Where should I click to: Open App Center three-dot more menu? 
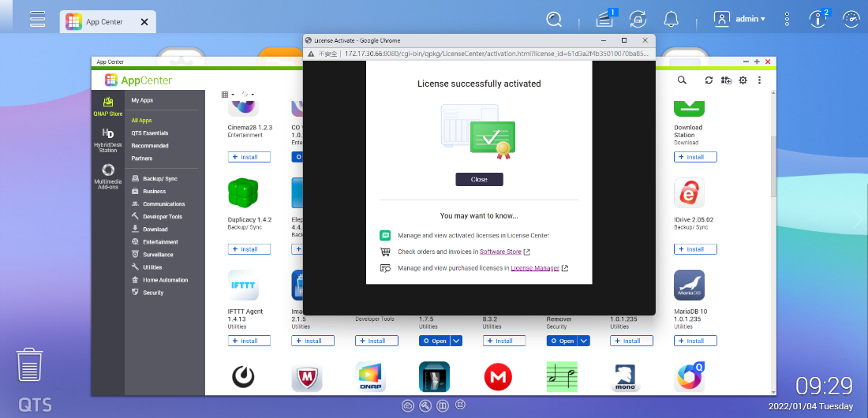759,80
